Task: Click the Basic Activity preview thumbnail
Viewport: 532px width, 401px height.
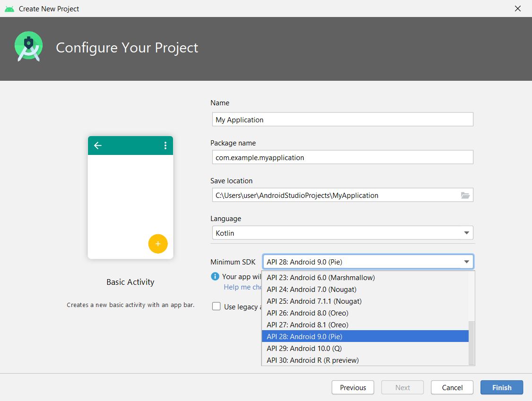Action: tap(131, 197)
